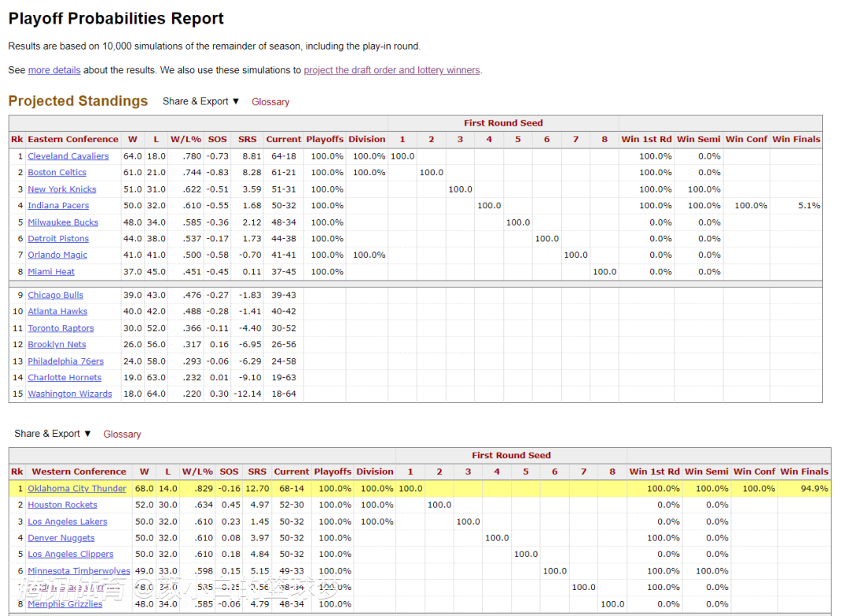Select the Denver Nuggets team link

(61, 537)
